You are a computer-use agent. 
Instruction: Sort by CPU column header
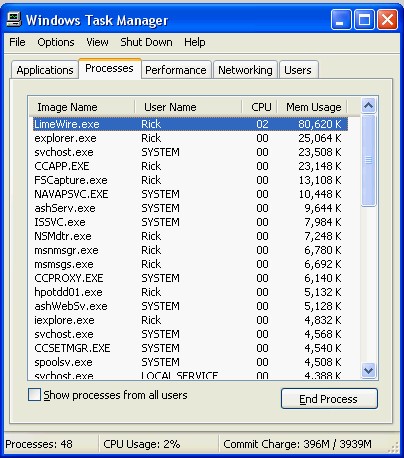260,107
